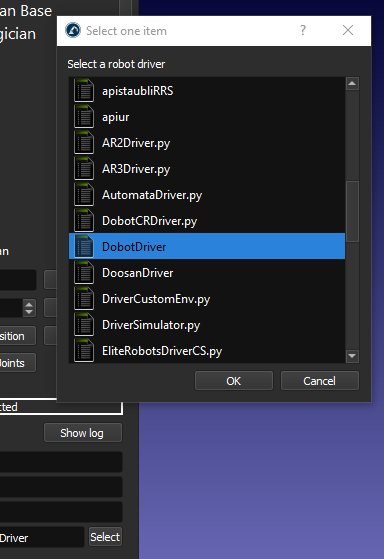Viewport: 384px width, 559px height.
Task: Open the dialog help question mark
Action: point(303,30)
